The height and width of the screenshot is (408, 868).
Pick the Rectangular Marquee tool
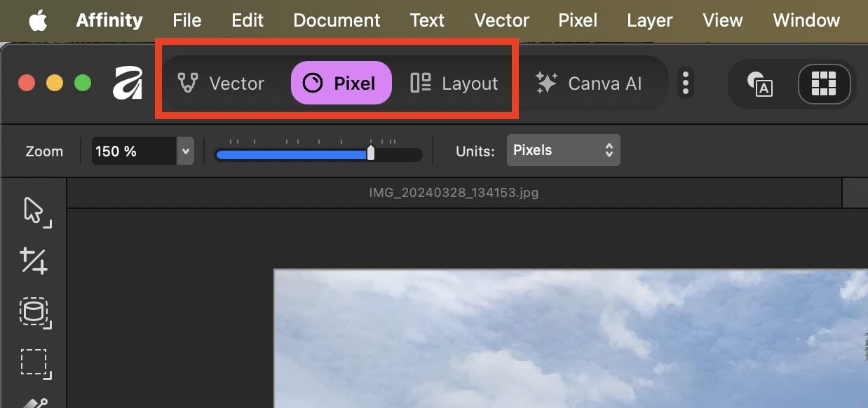point(34,363)
